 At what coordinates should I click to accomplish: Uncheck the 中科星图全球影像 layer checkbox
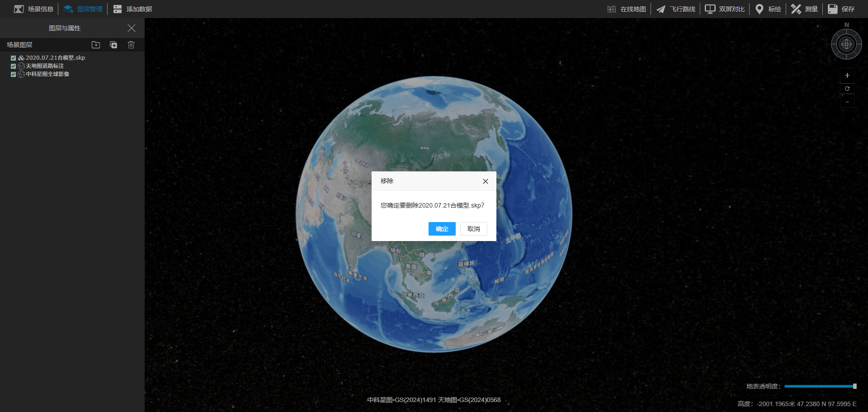(x=14, y=74)
